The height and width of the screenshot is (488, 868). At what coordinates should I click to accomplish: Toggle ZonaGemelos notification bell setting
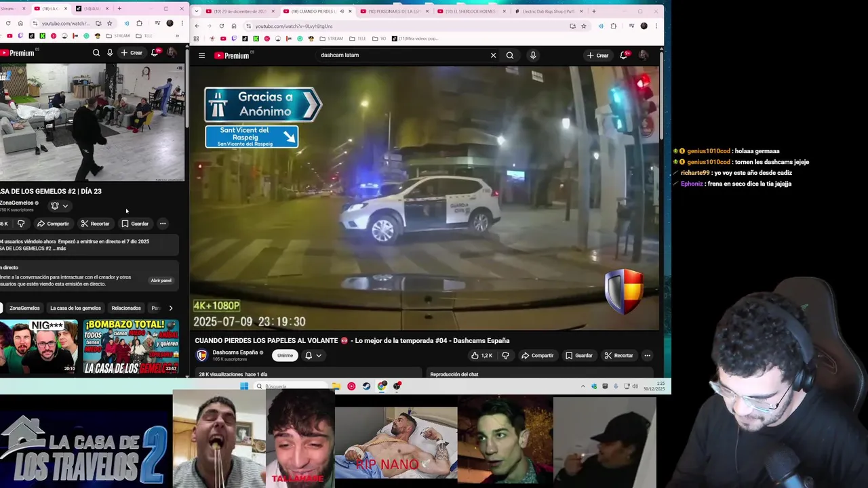pos(55,206)
